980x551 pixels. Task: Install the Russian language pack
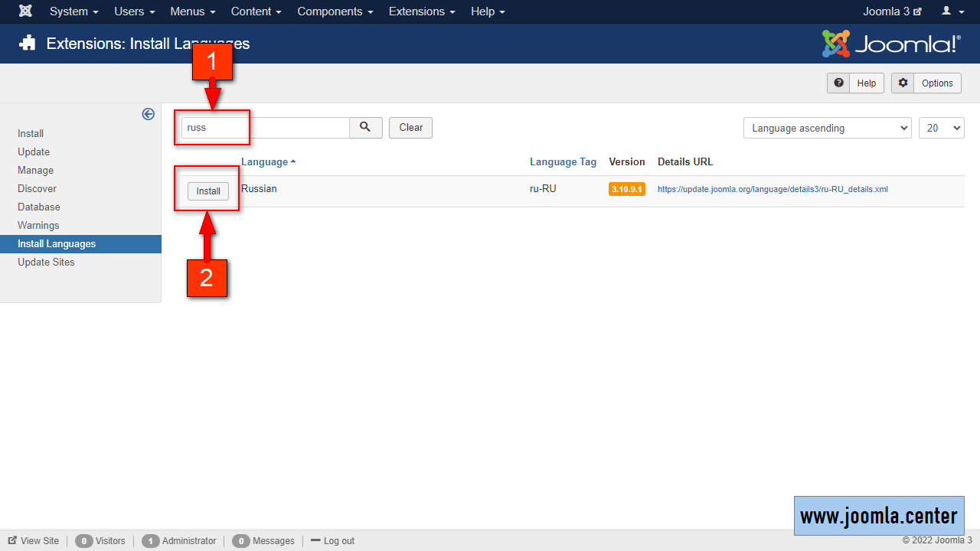[208, 191]
